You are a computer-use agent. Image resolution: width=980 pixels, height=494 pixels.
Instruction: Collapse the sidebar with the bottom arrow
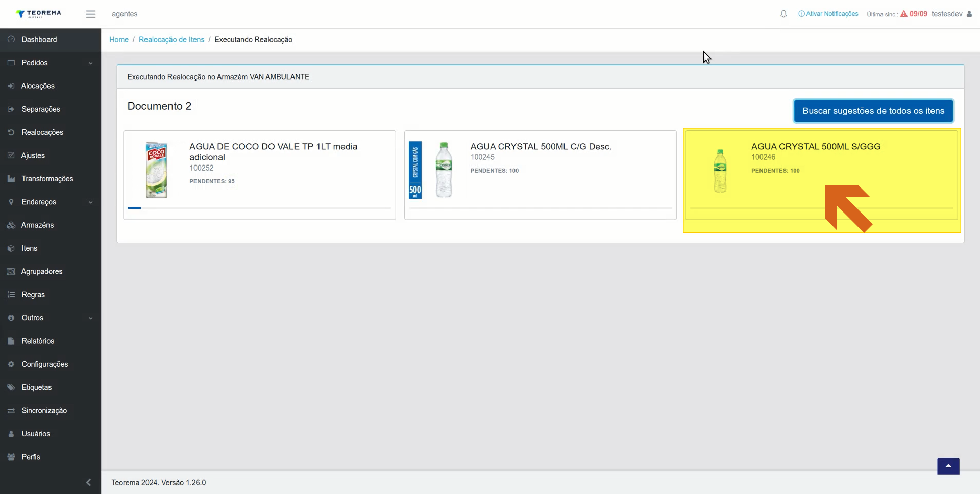tap(89, 482)
